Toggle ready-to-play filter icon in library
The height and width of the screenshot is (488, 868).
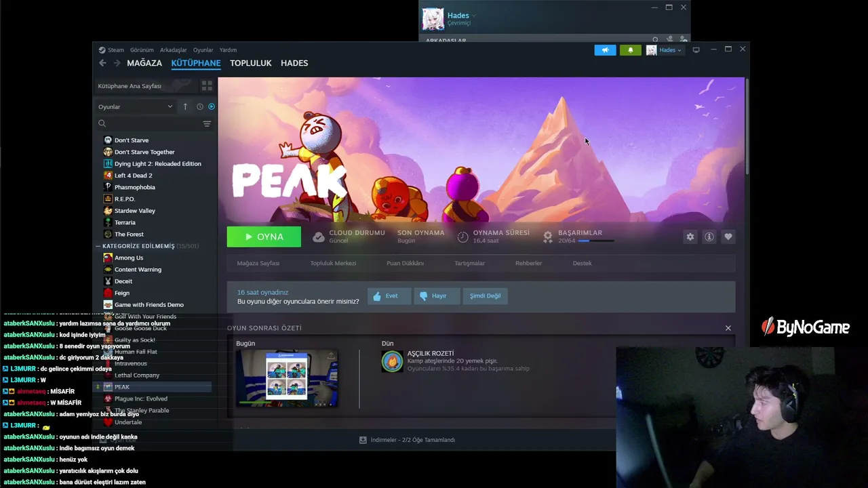pos(212,106)
